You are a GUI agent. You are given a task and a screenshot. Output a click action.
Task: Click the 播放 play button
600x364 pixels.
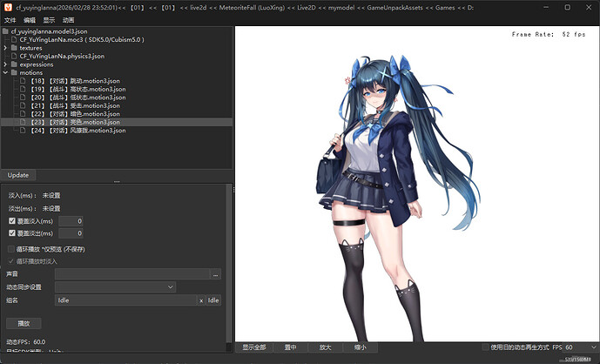[24, 323]
